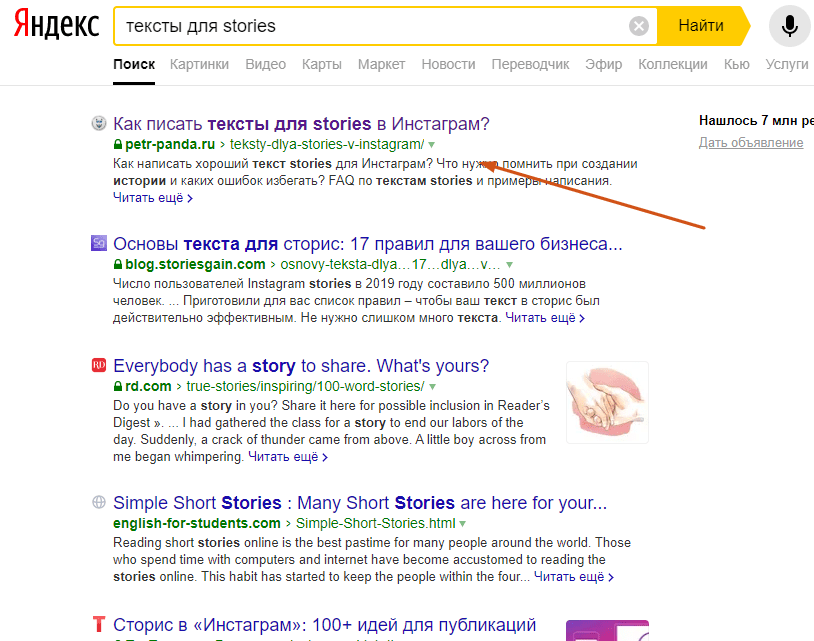Click 'Читать ещё' under the storiesgain snippet
This screenshot has width=814, height=641.
[545, 318]
